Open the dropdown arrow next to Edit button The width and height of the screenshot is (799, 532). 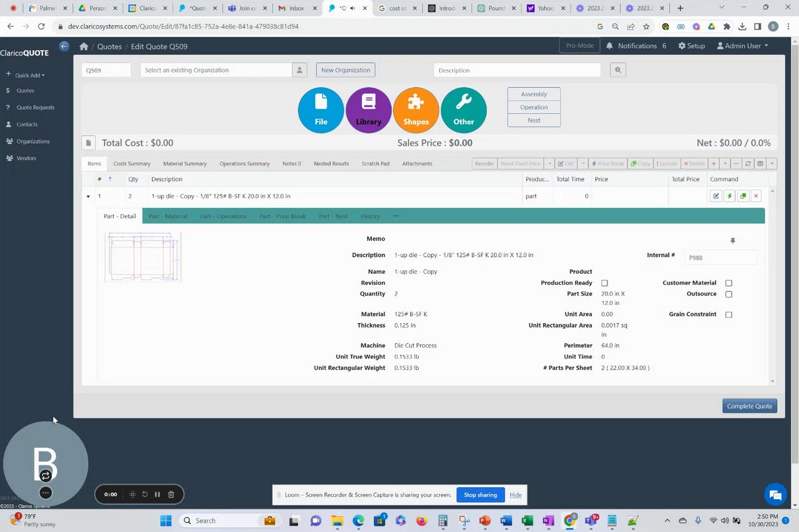point(583,163)
